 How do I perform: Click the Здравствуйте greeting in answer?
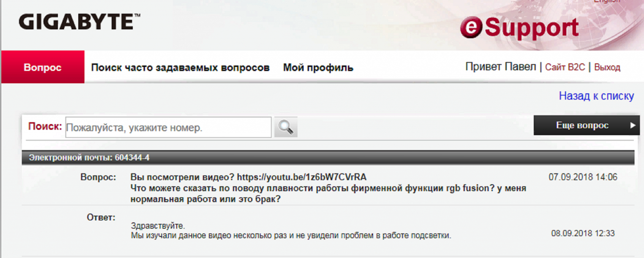158,226
